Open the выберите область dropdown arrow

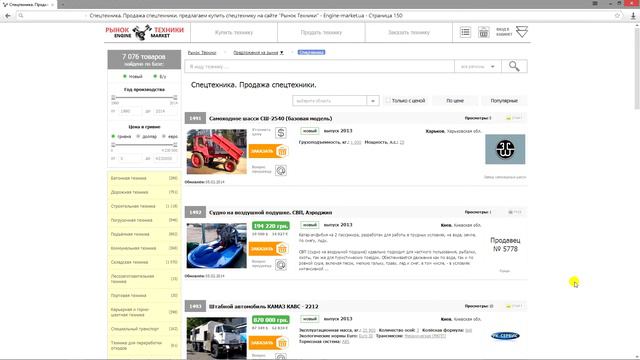pyautogui.click(x=373, y=100)
